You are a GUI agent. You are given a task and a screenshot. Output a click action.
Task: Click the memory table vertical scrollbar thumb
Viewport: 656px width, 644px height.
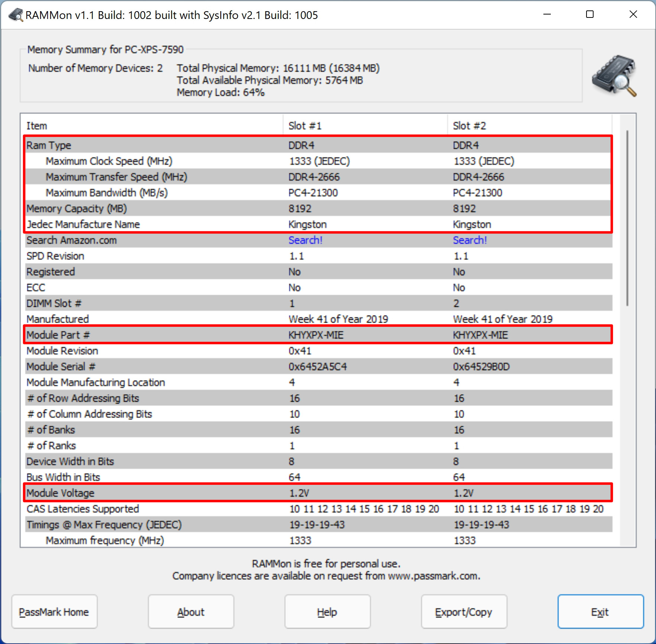[x=627, y=218]
